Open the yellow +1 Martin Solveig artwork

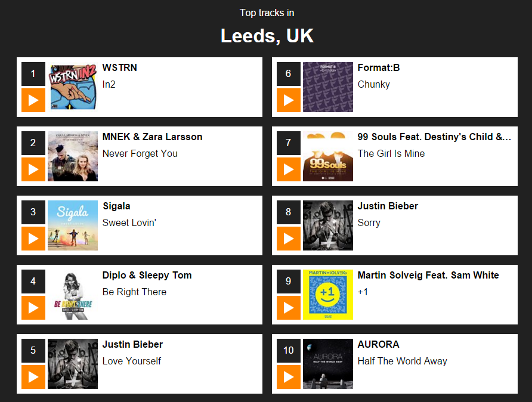328,295
